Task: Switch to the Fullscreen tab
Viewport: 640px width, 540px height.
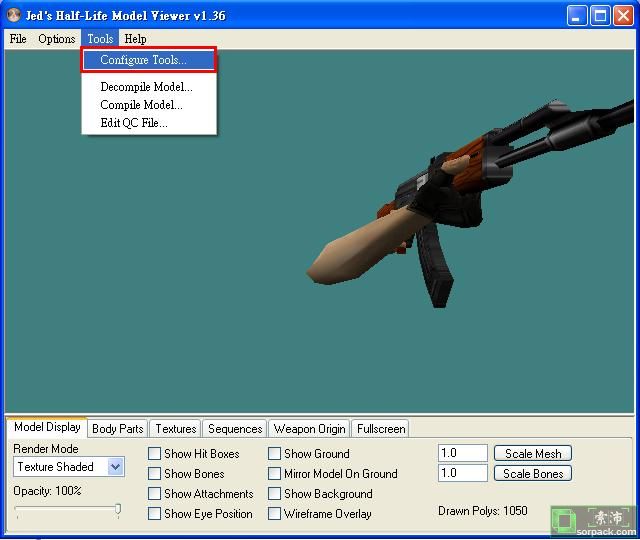Action: point(381,429)
